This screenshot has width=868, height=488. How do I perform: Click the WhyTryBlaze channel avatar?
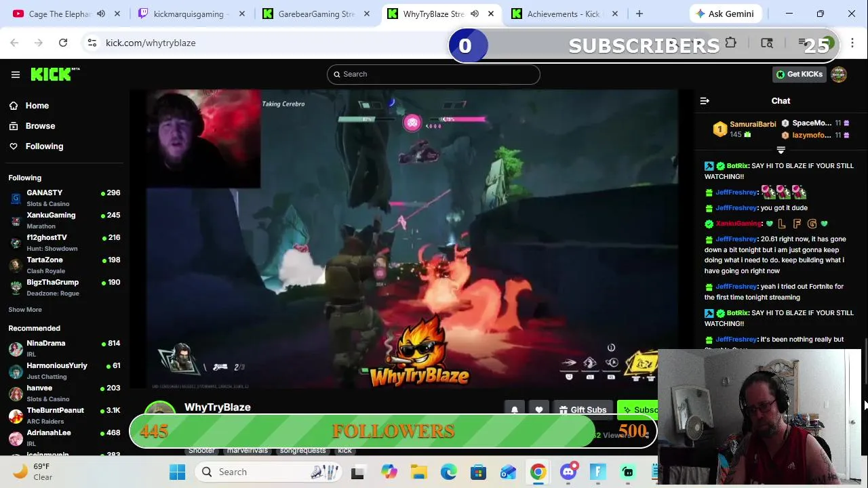pyautogui.click(x=160, y=409)
